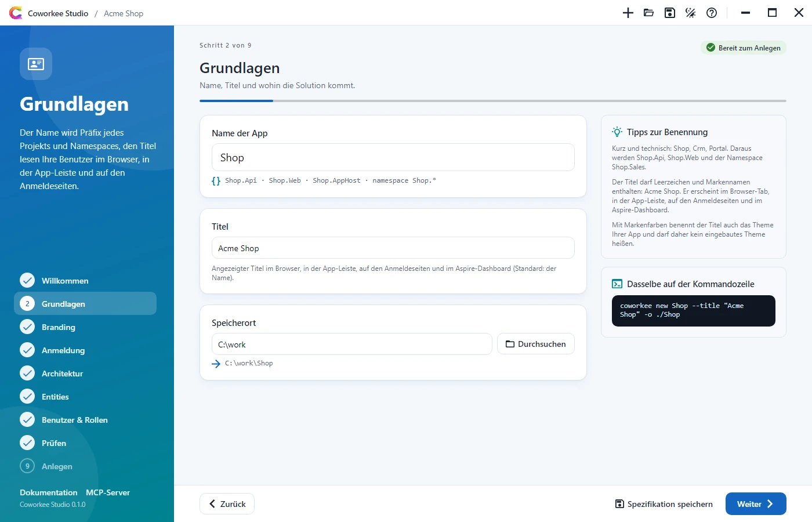Click the plus icon for new project
This screenshot has width=812, height=522.
(628, 13)
